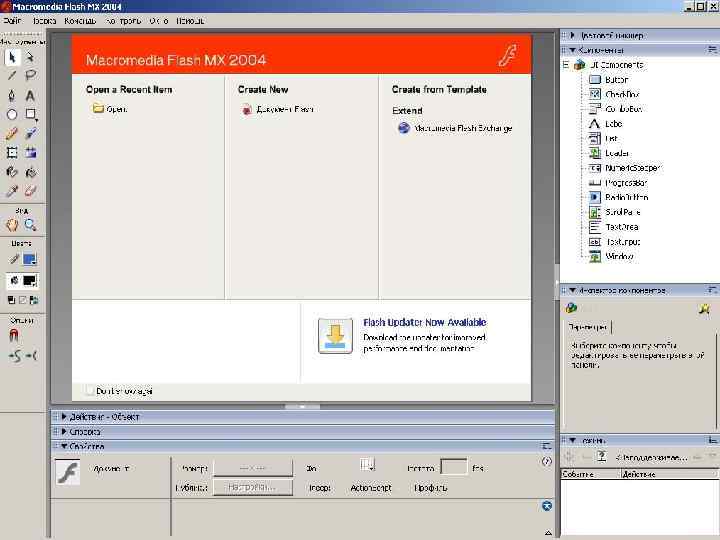The image size is (720, 540).
Task: Select the Fill Transform tool
Action: (x=30, y=152)
